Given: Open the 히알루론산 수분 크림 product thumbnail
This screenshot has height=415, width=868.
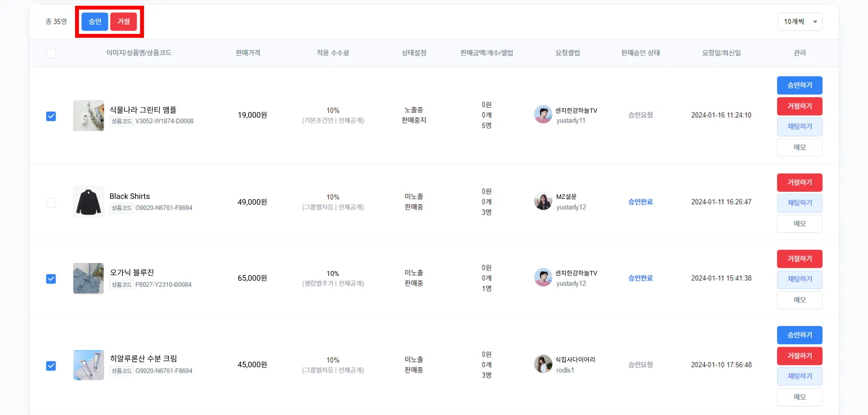Looking at the screenshot, I should coord(88,365).
